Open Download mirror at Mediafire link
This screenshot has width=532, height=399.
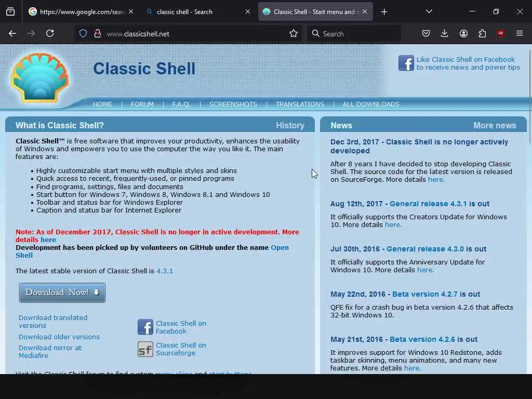(50, 352)
